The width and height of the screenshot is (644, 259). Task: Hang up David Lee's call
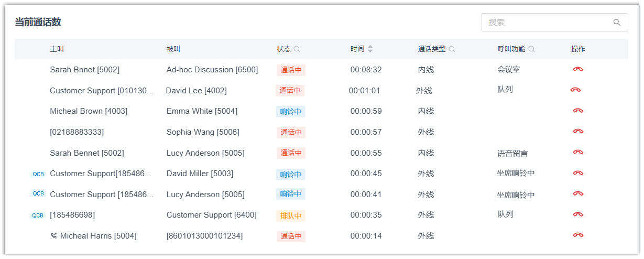[x=575, y=90]
